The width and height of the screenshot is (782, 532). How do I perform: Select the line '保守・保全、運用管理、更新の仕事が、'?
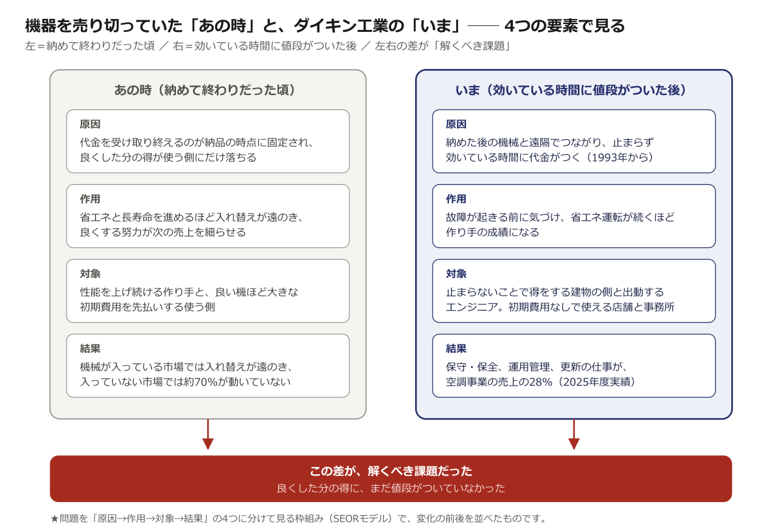coord(537,366)
